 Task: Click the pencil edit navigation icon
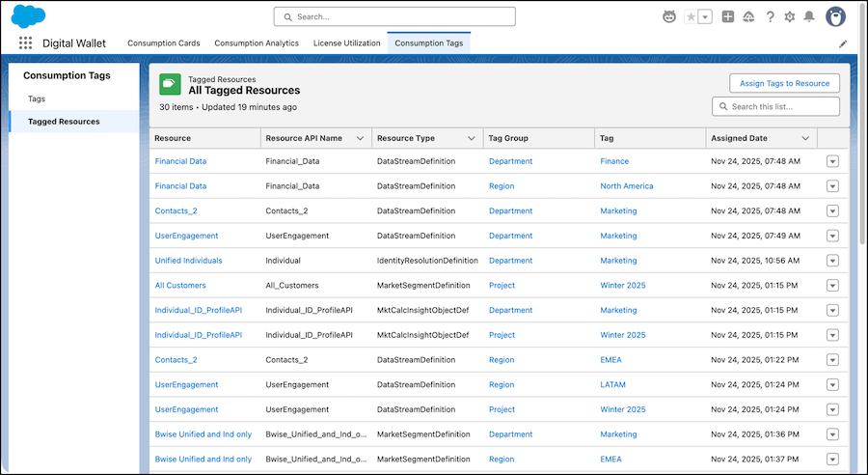(x=843, y=43)
